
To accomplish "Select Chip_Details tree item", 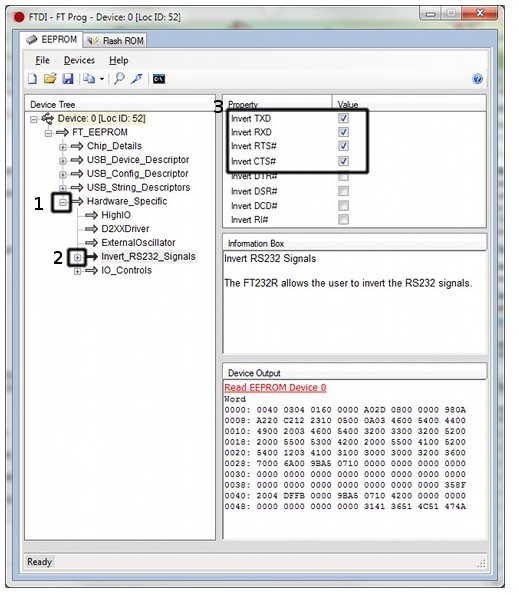I will tap(114, 146).
